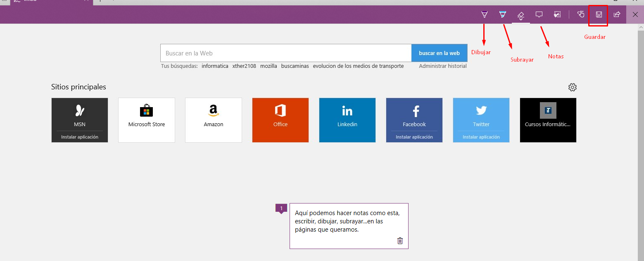This screenshot has height=261, width=644.
Task: Delete the note with trash icon
Action: pyautogui.click(x=400, y=241)
